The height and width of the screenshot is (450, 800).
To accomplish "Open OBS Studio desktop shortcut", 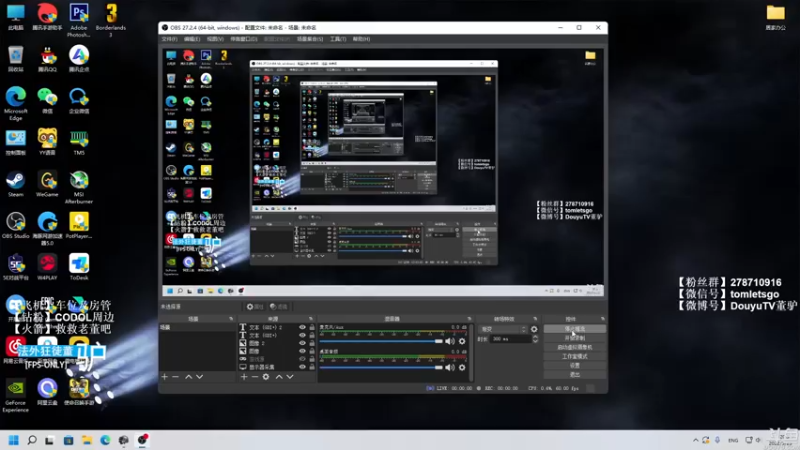I will click(15, 226).
